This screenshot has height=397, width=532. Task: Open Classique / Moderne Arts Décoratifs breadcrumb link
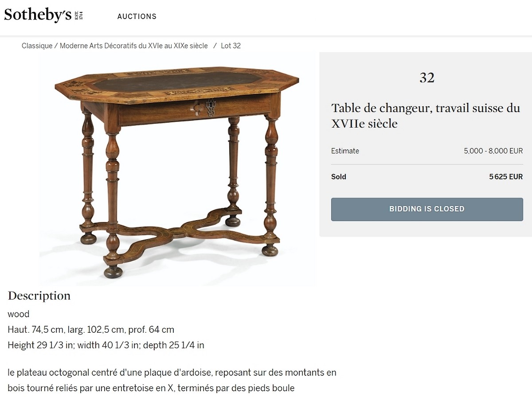[115, 46]
